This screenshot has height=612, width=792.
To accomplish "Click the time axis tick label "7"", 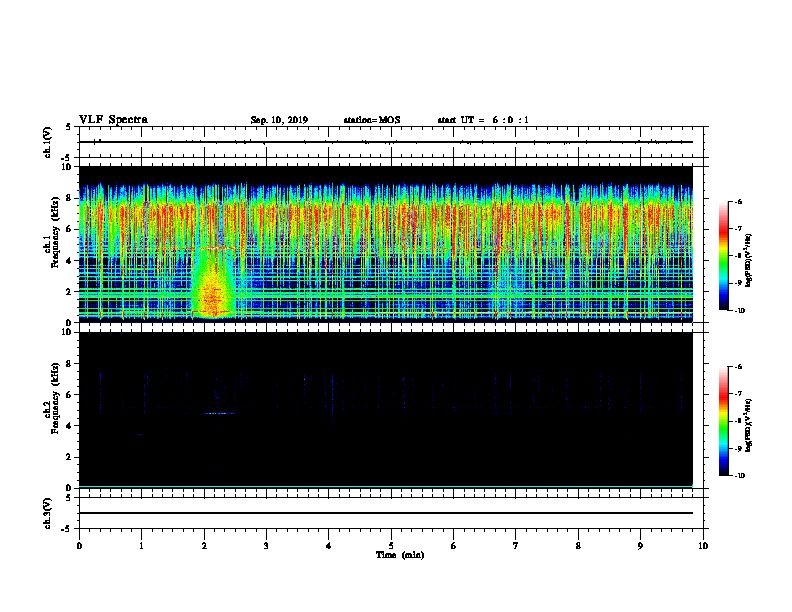I will tap(516, 546).
